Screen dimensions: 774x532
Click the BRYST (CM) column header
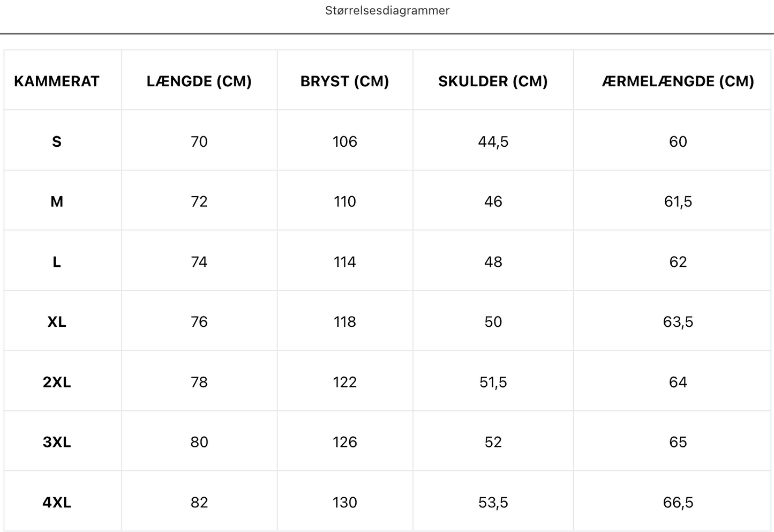coord(345,81)
